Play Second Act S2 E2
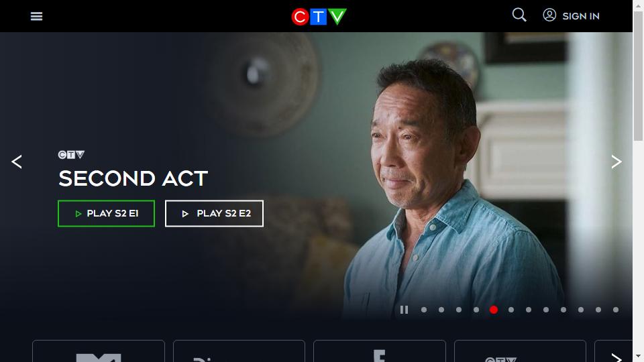This screenshot has width=644, height=362. (214, 213)
